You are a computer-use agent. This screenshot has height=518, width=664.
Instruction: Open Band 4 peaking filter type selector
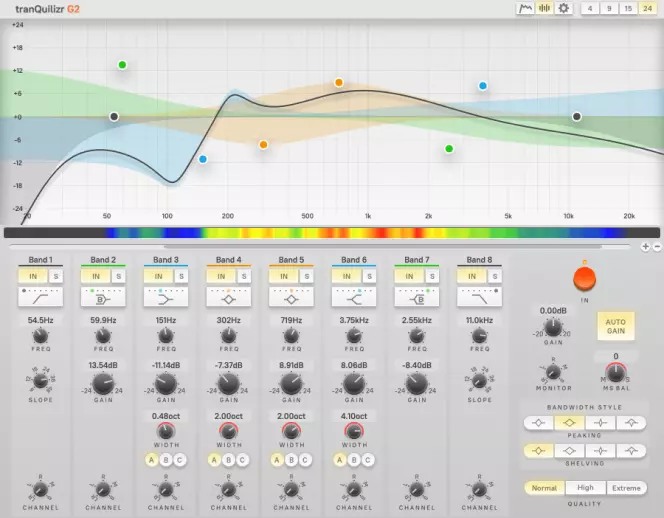(229, 296)
